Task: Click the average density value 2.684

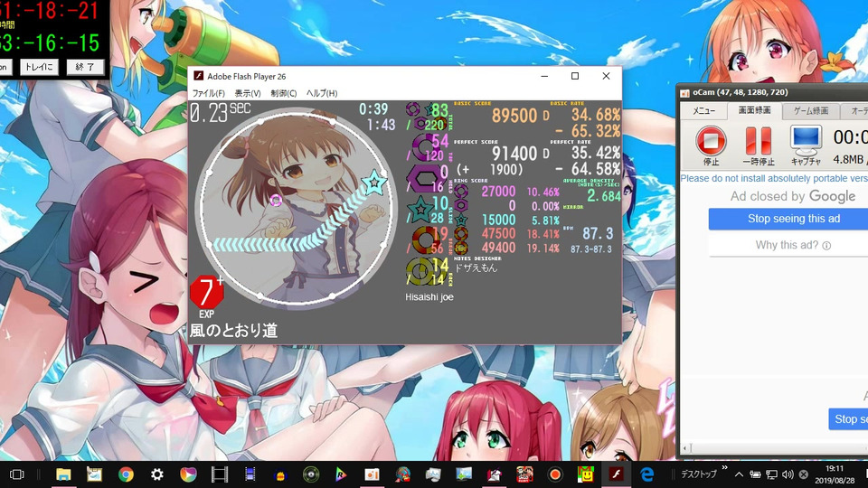Action: [604, 196]
